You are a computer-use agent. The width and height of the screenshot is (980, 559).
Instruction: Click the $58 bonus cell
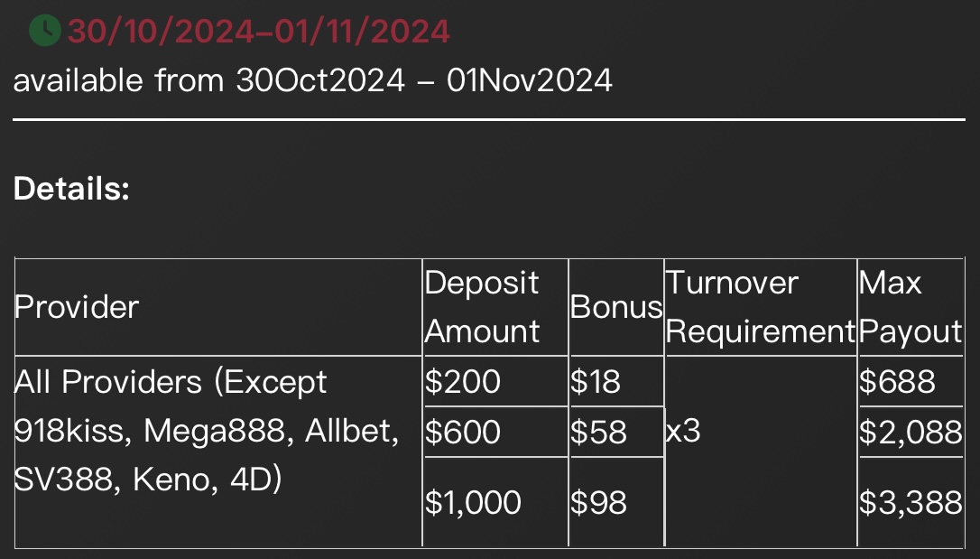click(x=598, y=432)
